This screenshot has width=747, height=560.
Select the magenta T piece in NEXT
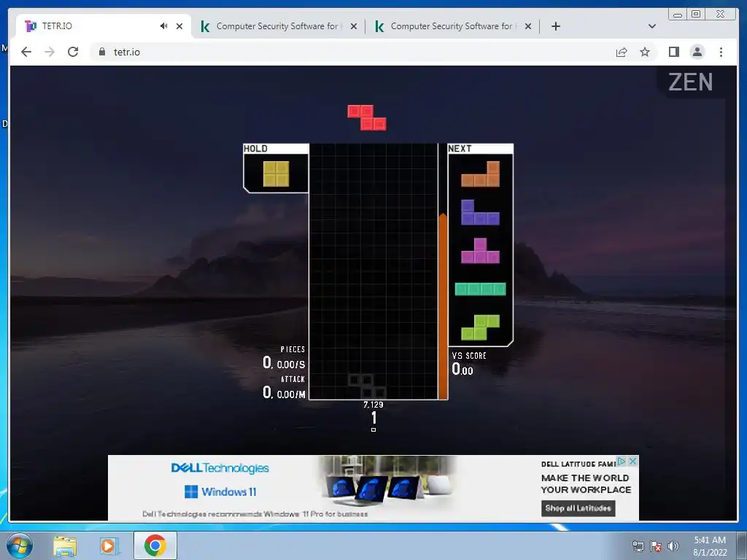coord(480,251)
